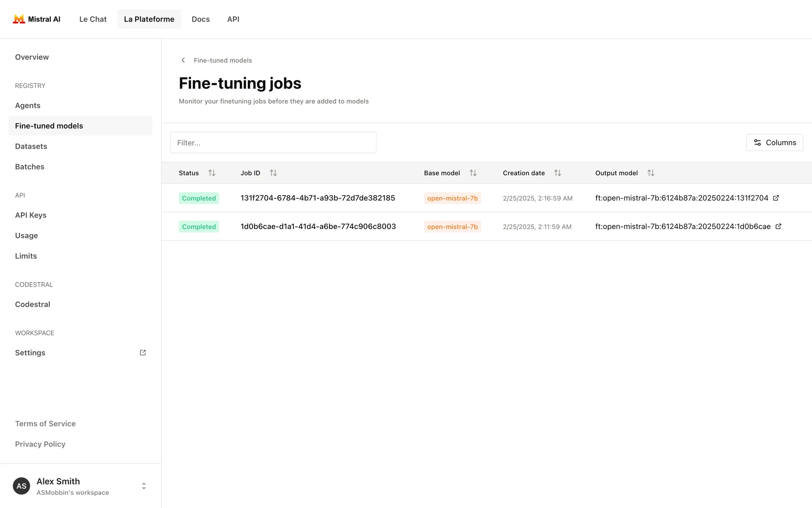The width and height of the screenshot is (812, 508).
Task: Open external link for model 1d0b6cae
Action: click(x=778, y=226)
